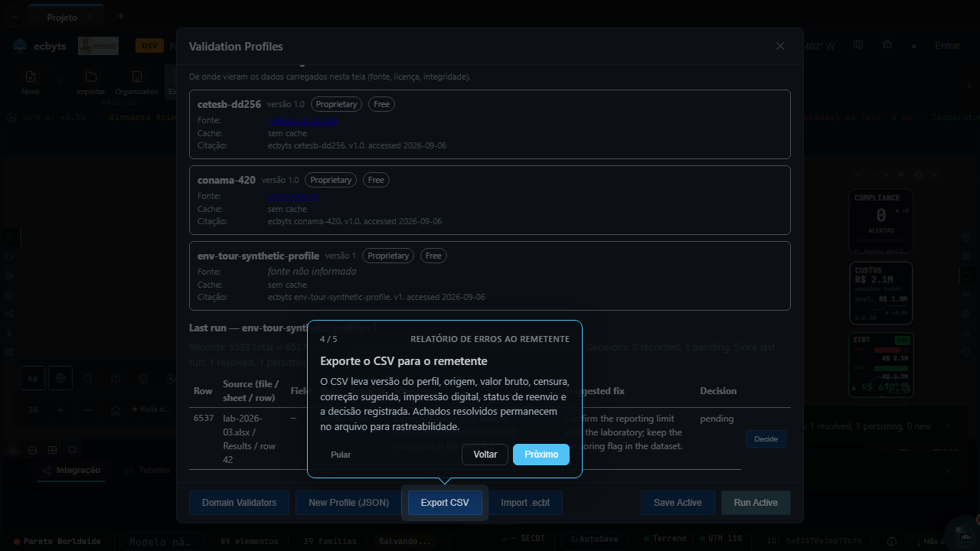Screen dimensions: 980x551
Task: Click the bug icon in top header
Action: (887, 45)
